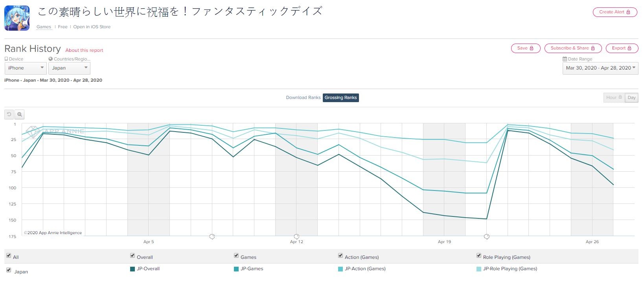The image size is (644, 284).
Task: Uncheck the Role Playing (Games) checkbox
Action: (478, 256)
